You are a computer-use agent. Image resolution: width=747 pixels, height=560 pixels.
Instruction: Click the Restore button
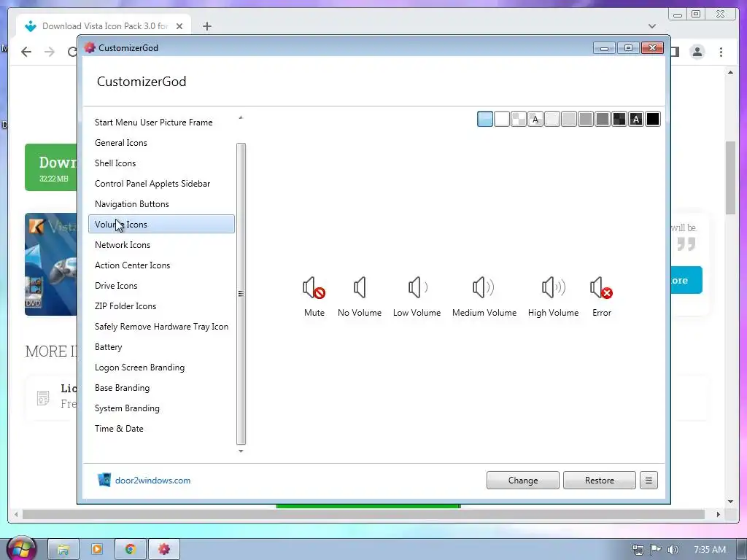(x=600, y=480)
